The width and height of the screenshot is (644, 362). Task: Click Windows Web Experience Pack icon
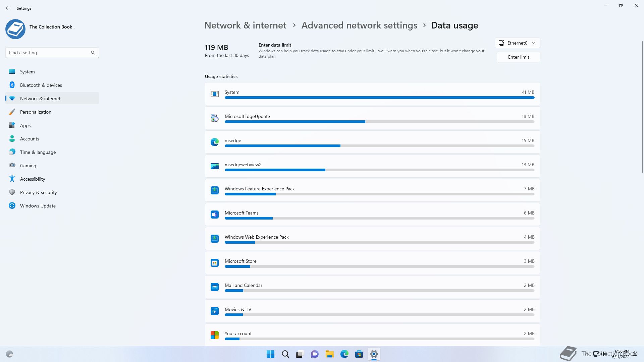pos(215,239)
